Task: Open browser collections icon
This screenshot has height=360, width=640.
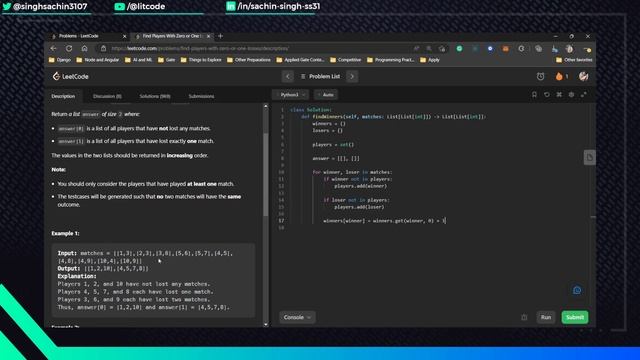Action: 538,49
